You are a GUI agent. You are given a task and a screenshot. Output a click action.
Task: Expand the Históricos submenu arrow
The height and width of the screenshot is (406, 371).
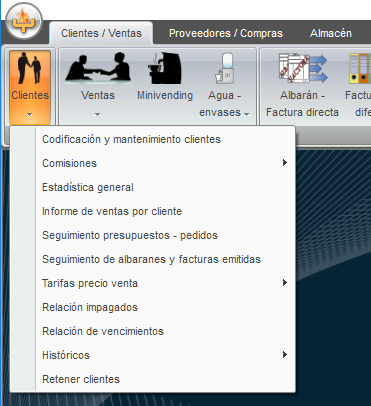[x=285, y=355]
